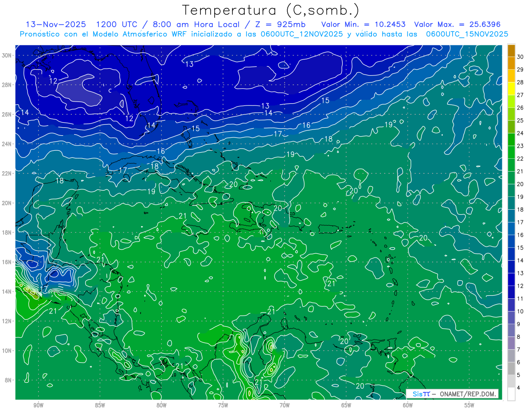Click the '27' color scale label
Viewport: 532px width, 411px height.
click(x=520, y=95)
